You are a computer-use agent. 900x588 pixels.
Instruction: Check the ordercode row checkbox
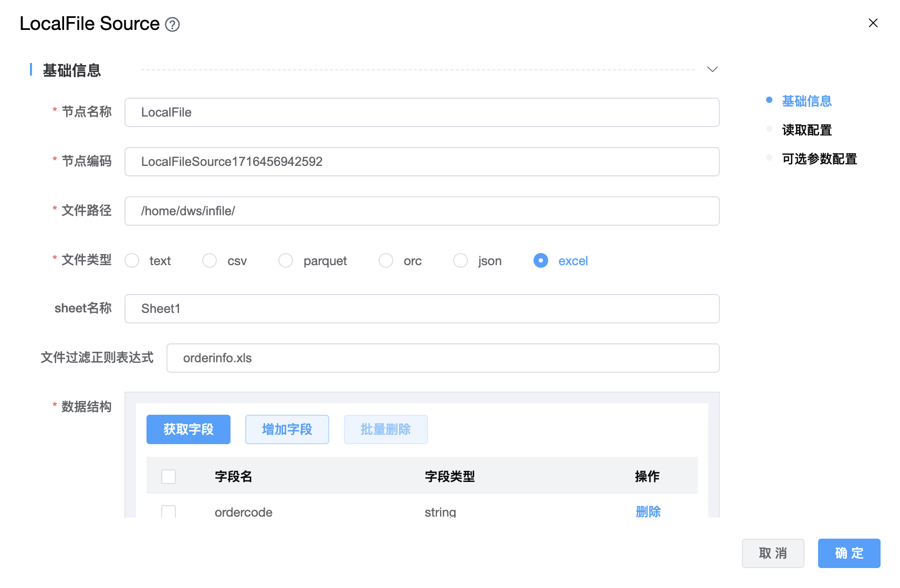[x=169, y=511]
